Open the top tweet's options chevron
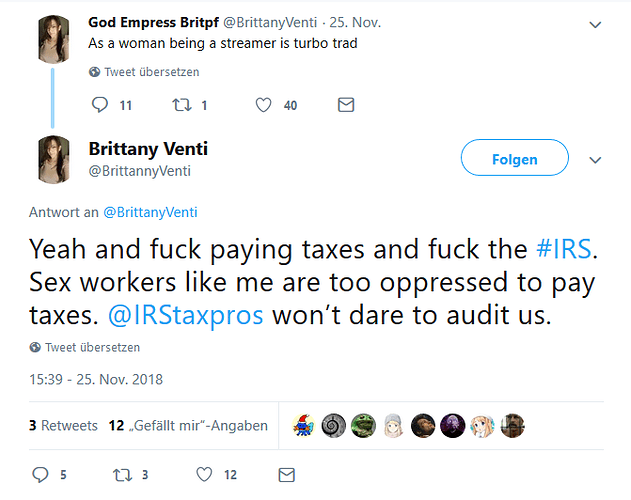Screen dimensions: 631x500 [597, 25]
